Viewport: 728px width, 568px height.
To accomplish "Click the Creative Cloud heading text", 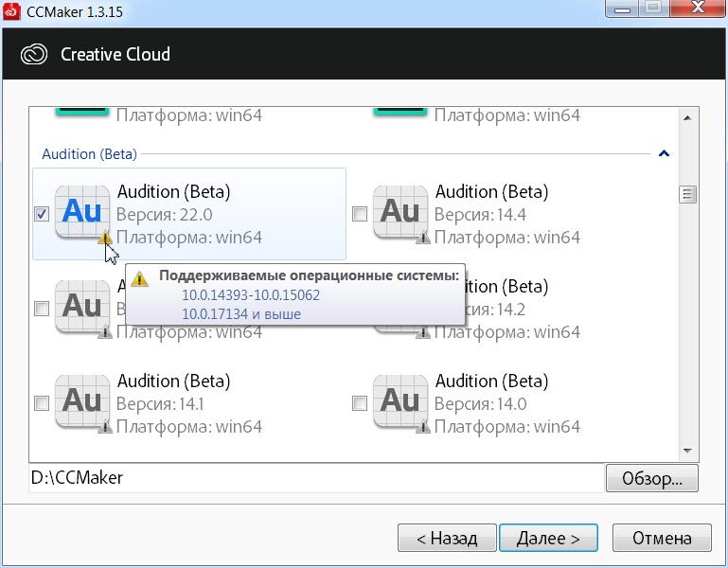I will point(115,54).
